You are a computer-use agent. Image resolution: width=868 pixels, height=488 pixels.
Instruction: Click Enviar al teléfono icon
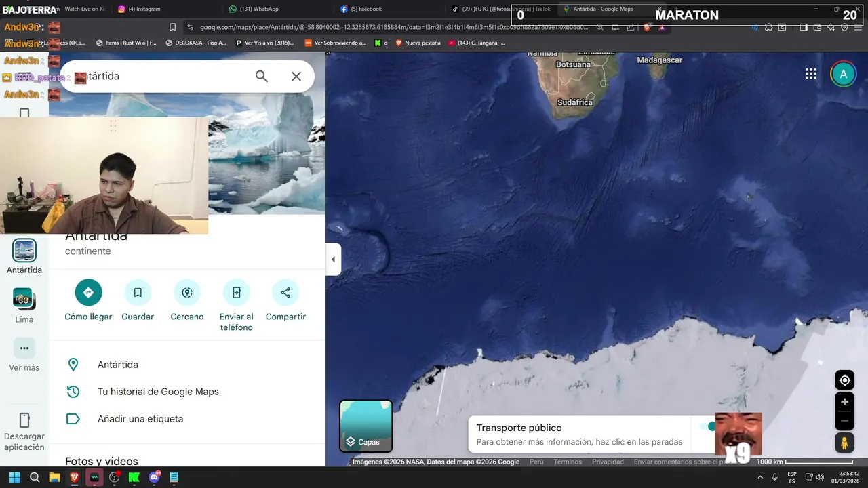236,292
